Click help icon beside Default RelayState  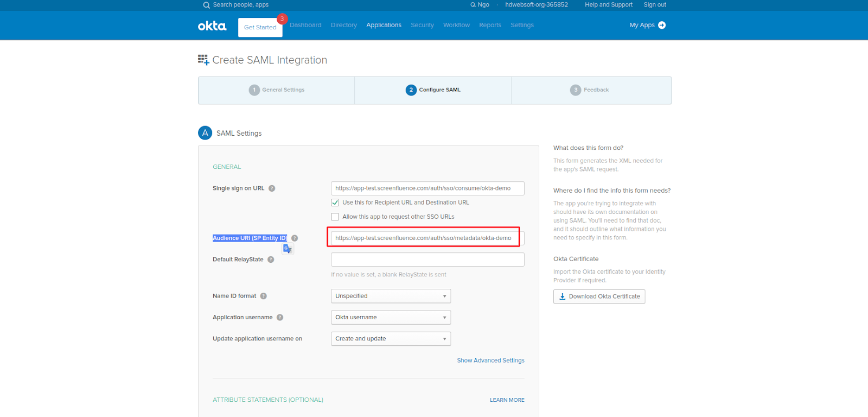tap(271, 260)
